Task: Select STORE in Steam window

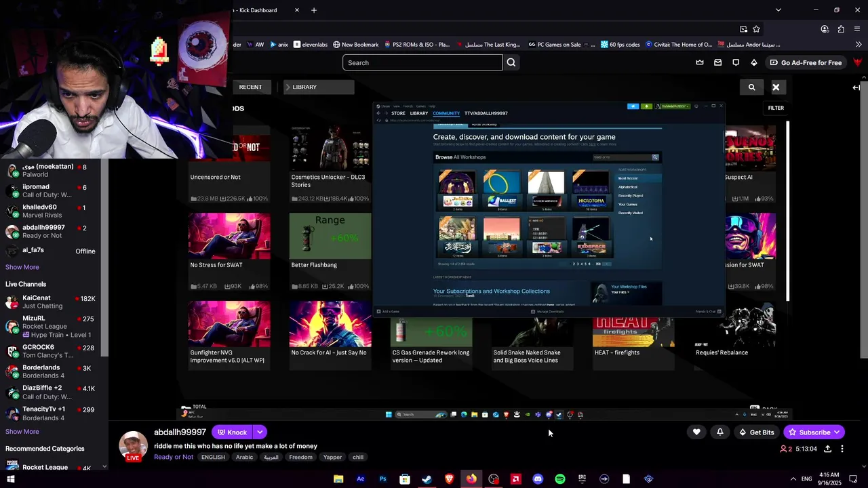Action: [x=398, y=113]
